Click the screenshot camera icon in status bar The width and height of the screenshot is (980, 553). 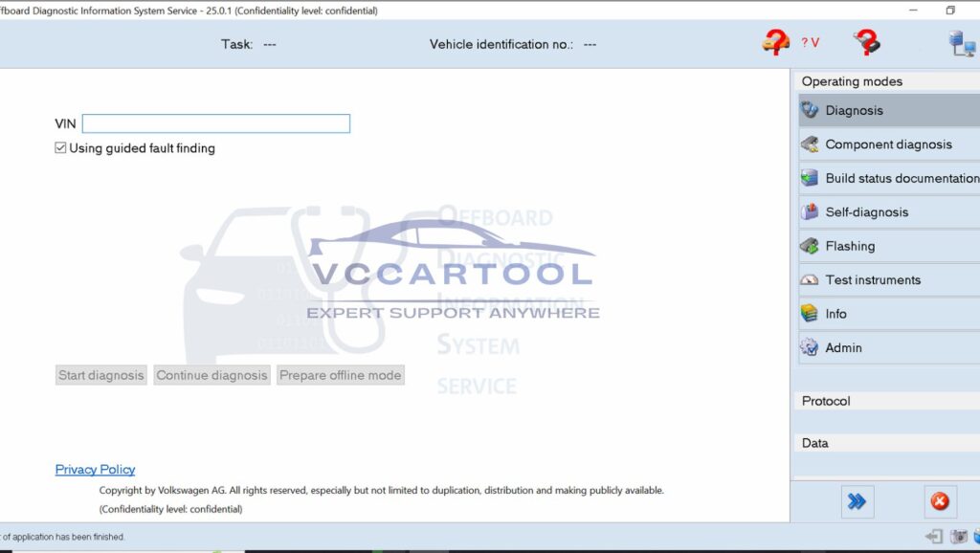958,537
